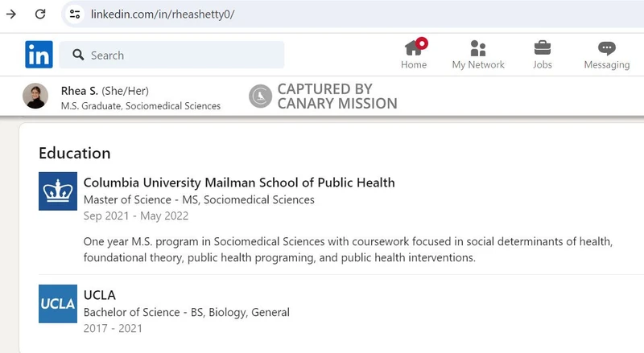Open the Jobs briefcase icon
This screenshot has width=644, height=353.
543,48
